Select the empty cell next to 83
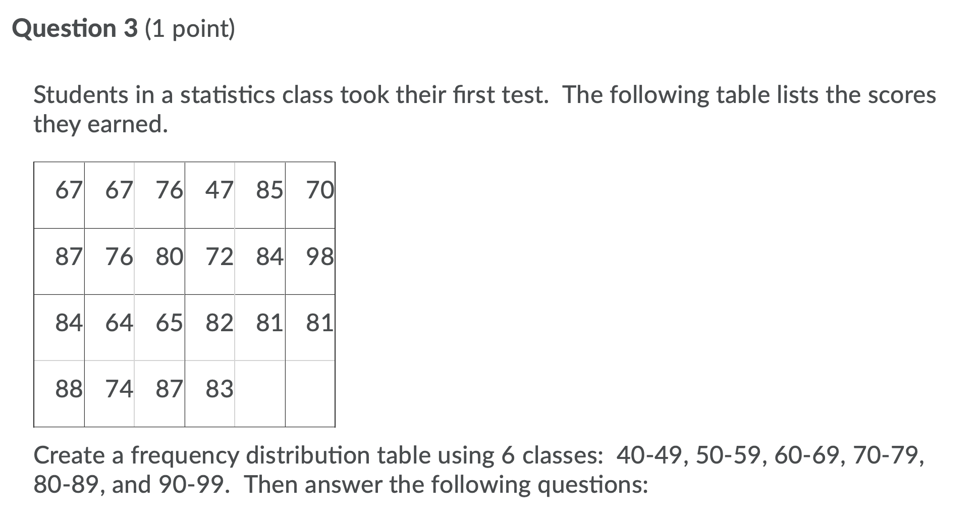Screen dimensions: 980x514 [x=260, y=394]
